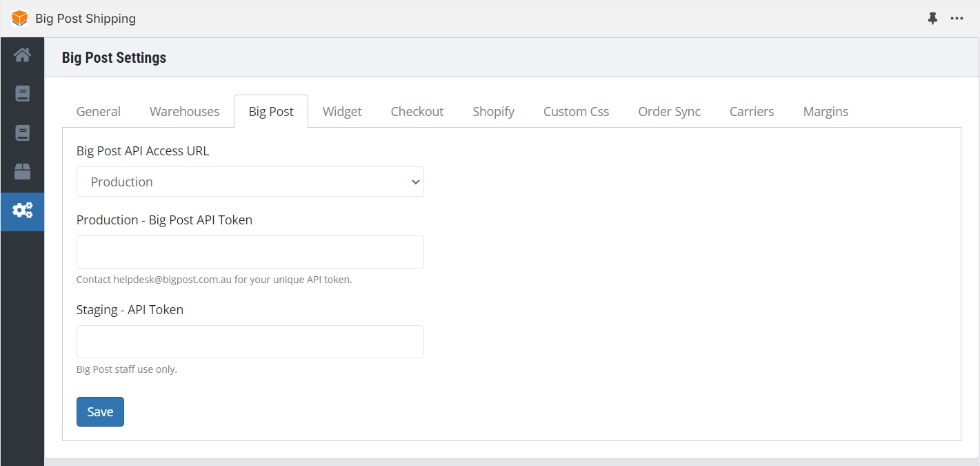Go to the Shopify tab

[494, 111]
